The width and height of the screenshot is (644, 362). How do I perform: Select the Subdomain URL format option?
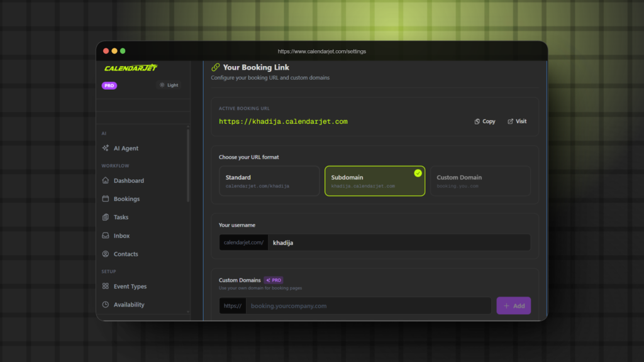pos(374,181)
